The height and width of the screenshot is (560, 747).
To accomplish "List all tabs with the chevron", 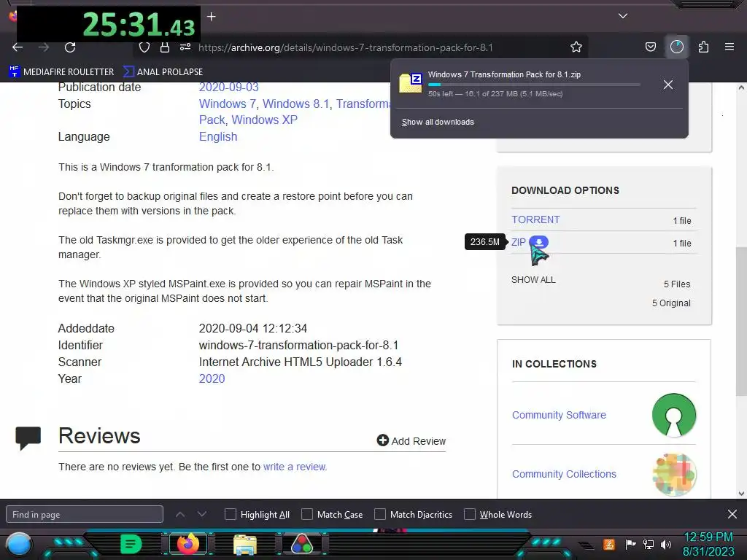I will tap(623, 16).
